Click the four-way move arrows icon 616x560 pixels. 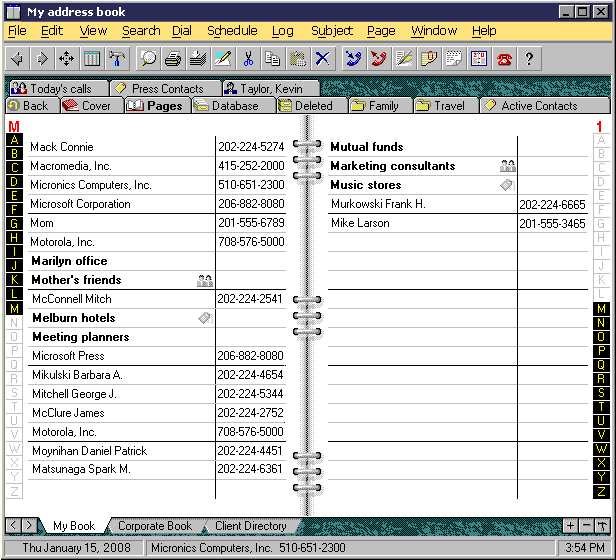coord(66,59)
